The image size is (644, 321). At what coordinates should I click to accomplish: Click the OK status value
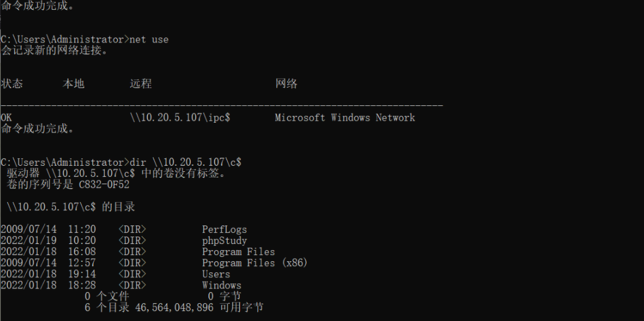6,118
